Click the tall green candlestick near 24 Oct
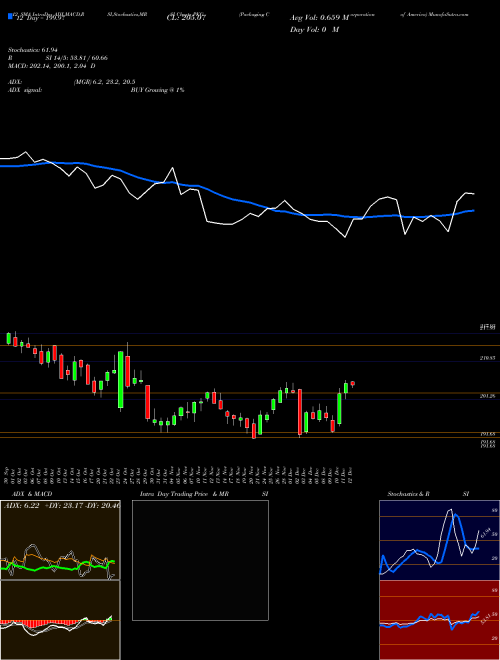 coord(121,380)
